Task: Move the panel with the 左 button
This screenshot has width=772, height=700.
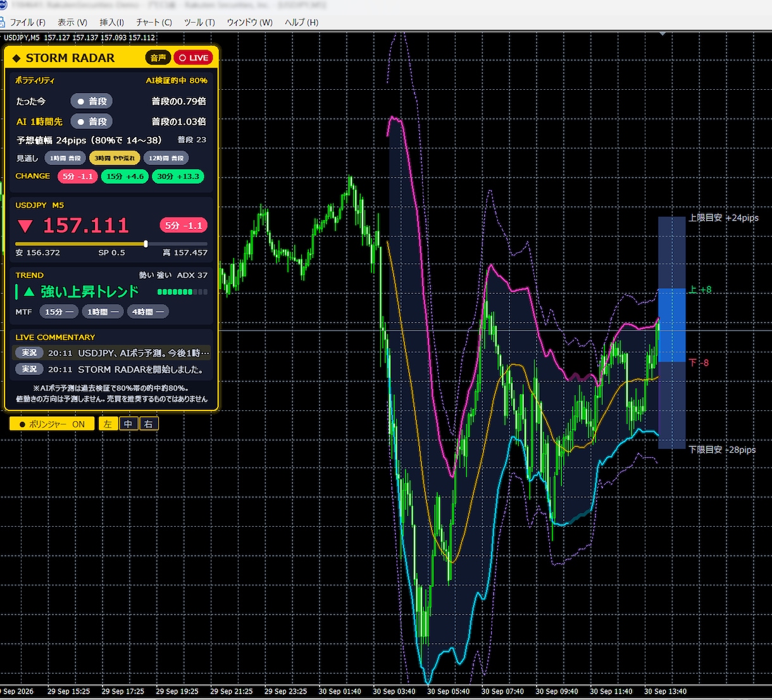Action: click(108, 424)
